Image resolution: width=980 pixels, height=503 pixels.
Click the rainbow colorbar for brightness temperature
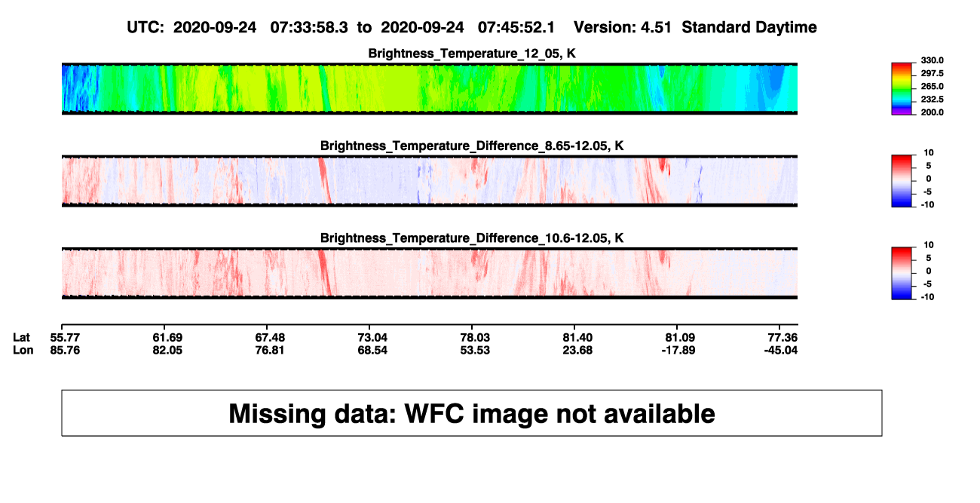[902, 88]
